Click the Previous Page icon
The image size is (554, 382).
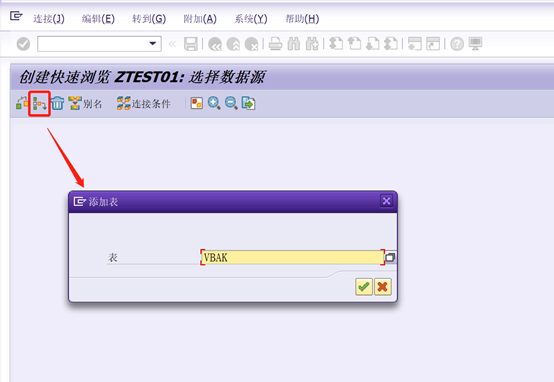(x=354, y=44)
